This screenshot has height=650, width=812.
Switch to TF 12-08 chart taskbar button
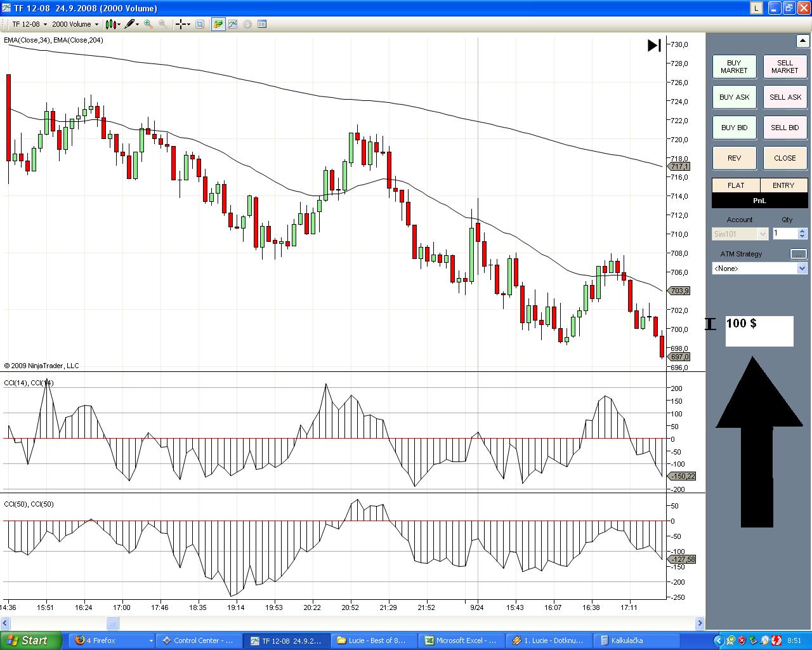[x=287, y=640]
